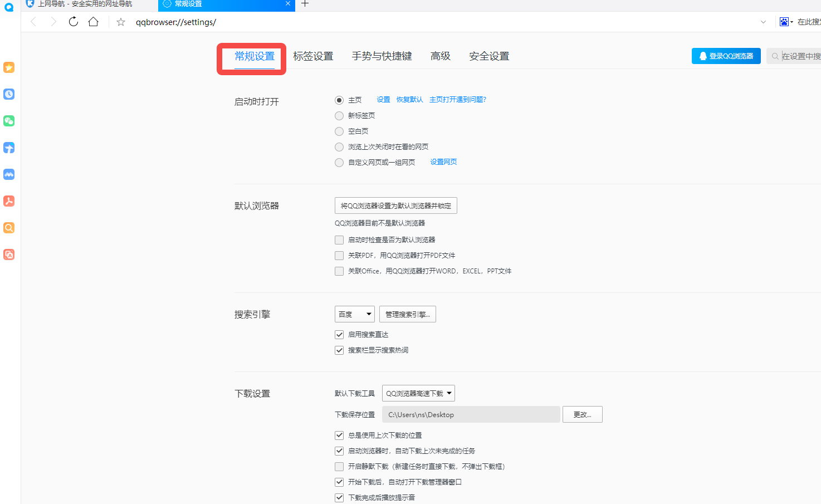Click 更改... download location button
821x504 pixels.
point(583,414)
